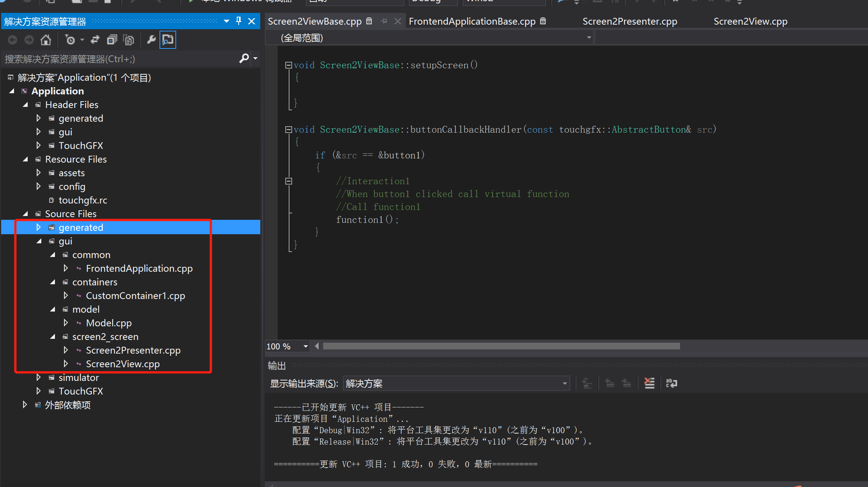Click the Collapse All icon in Solution Explorer
Viewport: 868px width, 487px height.
112,40
